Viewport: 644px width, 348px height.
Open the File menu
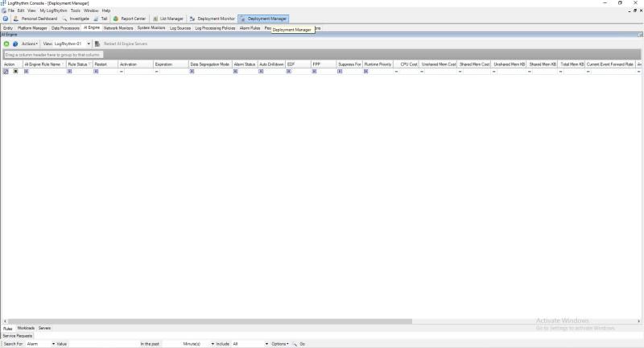[11, 10]
